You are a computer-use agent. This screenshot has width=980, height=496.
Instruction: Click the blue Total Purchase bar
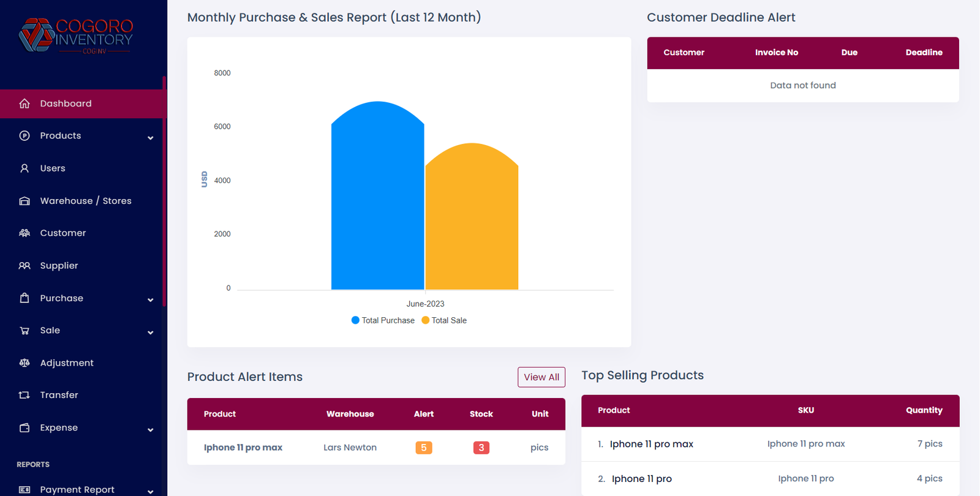(x=377, y=202)
